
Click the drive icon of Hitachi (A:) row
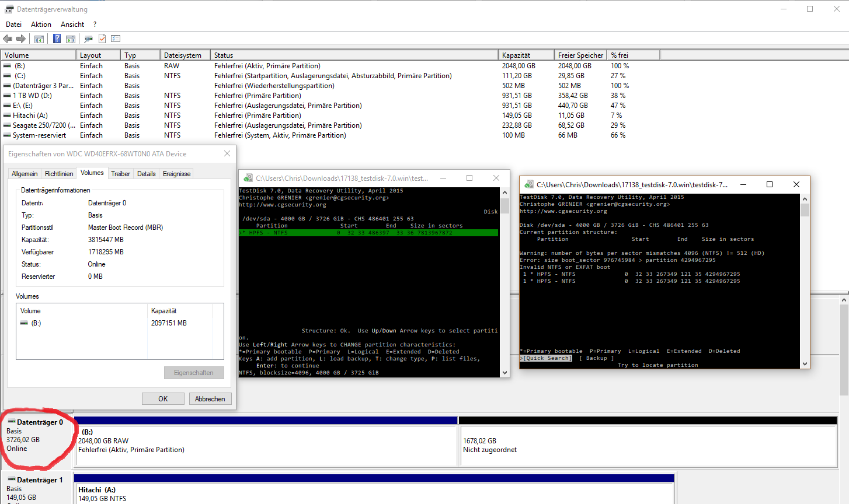(x=7, y=116)
